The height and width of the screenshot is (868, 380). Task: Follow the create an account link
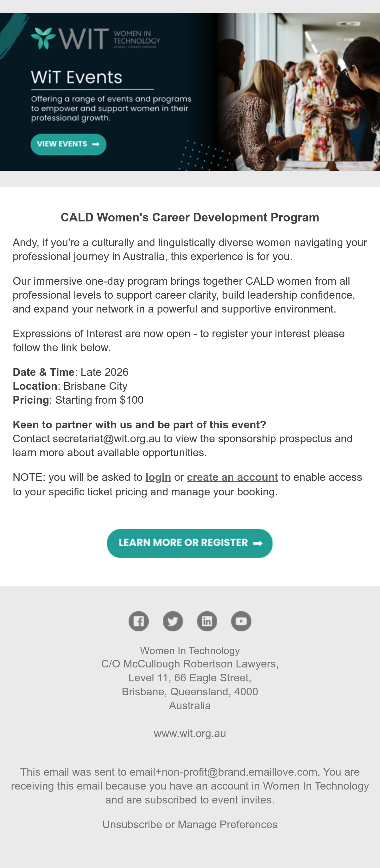(x=232, y=477)
